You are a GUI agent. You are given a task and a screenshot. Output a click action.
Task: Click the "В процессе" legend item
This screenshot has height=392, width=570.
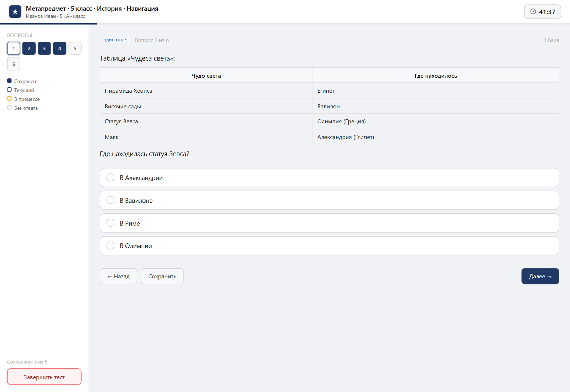24,99
